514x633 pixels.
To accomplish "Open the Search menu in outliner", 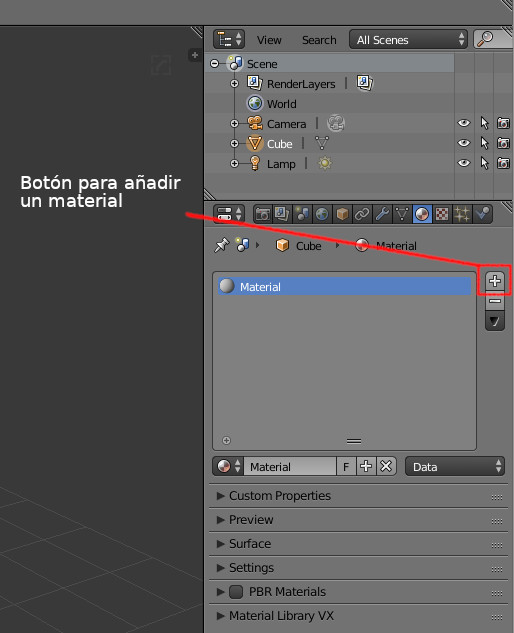I will coord(319,40).
